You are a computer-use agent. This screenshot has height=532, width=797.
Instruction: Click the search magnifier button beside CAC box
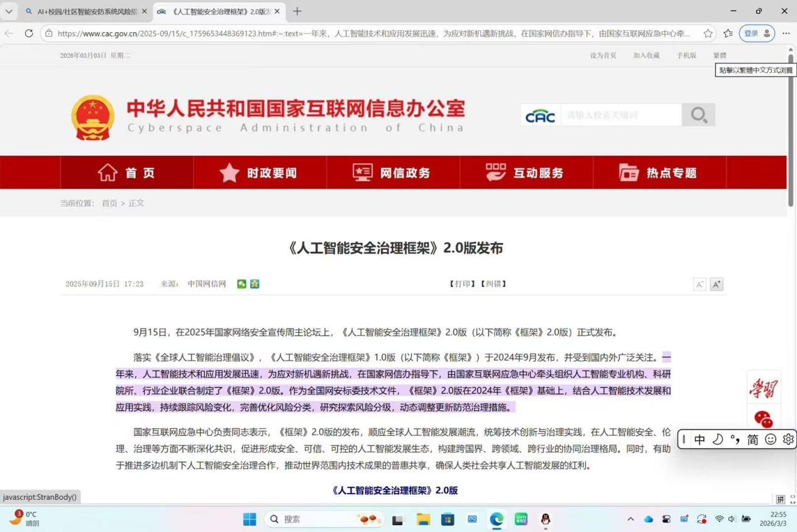point(698,115)
